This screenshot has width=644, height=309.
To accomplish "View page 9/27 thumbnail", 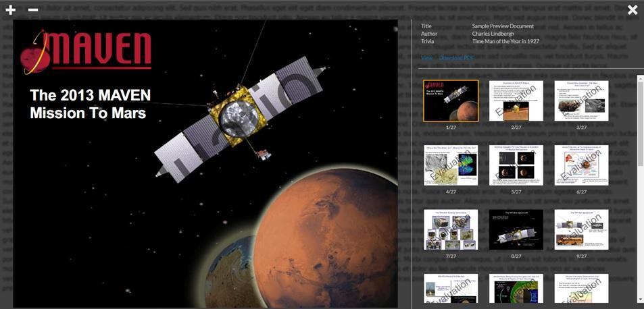I will (581, 229).
